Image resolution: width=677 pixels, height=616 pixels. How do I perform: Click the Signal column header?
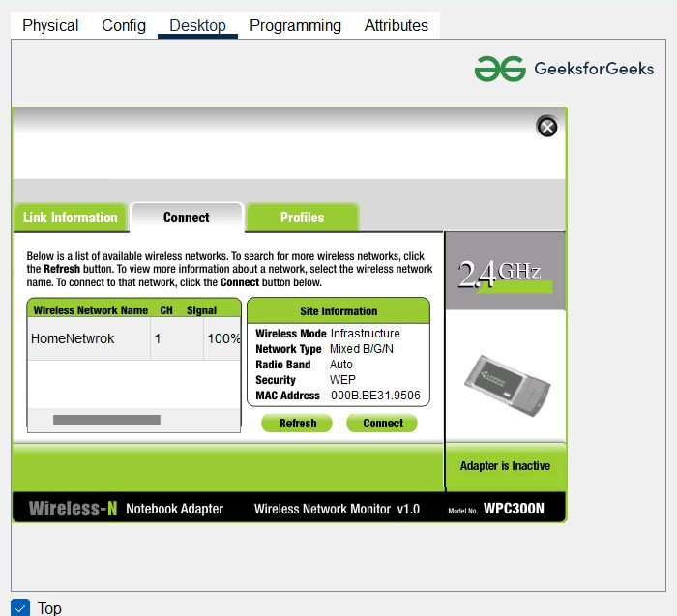tap(201, 310)
